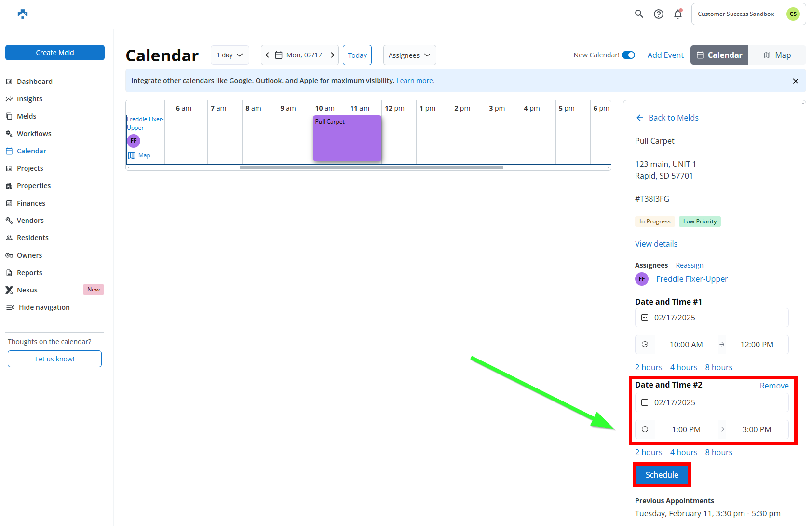Open the notifications bell
This screenshot has height=526, width=812.
pos(678,14)
